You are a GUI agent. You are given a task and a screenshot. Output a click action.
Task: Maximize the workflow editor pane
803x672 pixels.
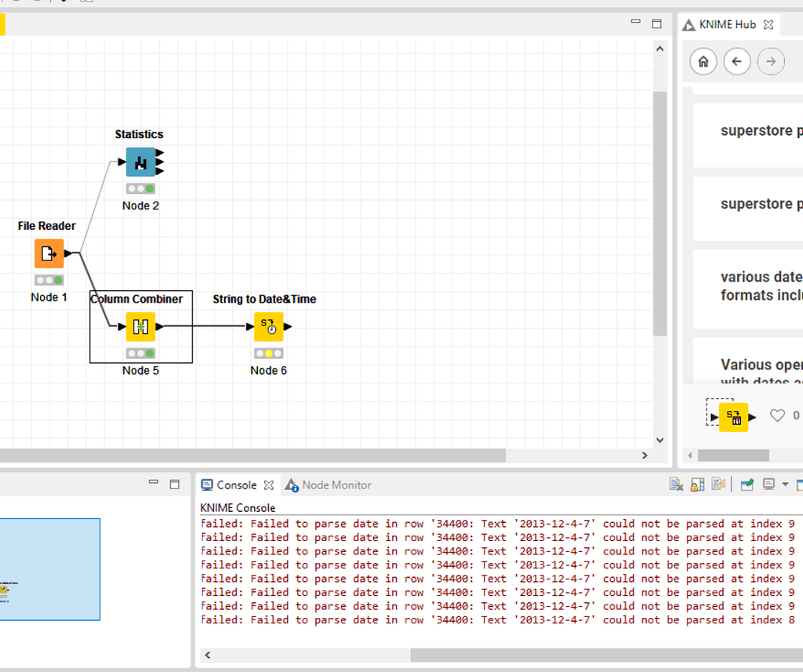click(656, 24)
